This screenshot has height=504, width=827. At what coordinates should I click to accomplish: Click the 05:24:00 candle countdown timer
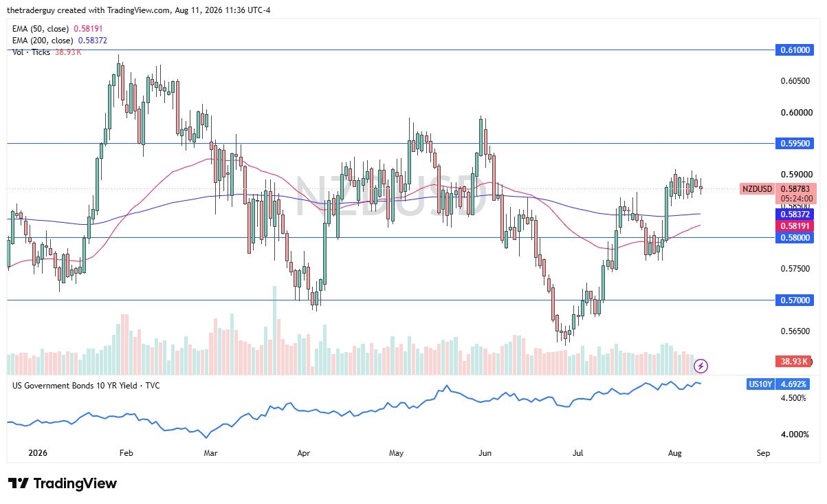pyautogui.click(x=796, y=198)
